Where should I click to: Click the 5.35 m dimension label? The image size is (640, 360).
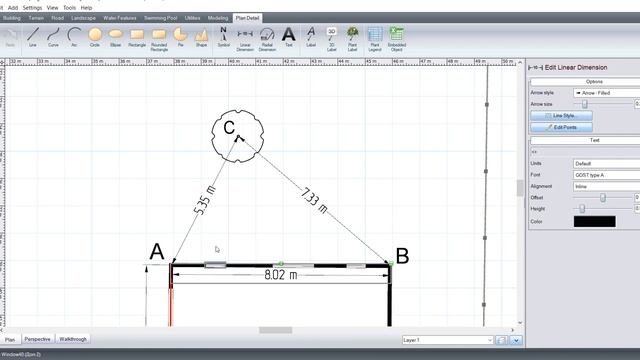[204, 200]
